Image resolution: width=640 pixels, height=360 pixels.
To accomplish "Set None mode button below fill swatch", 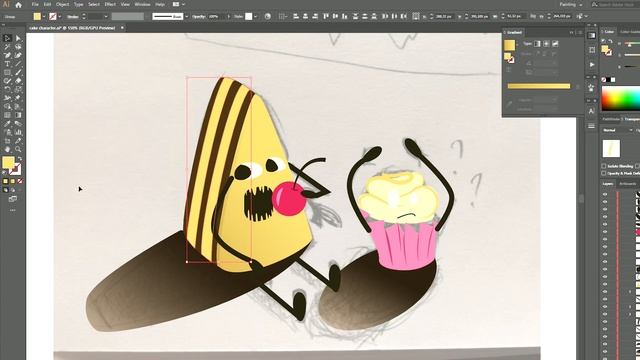I will (x=20, y=181).
